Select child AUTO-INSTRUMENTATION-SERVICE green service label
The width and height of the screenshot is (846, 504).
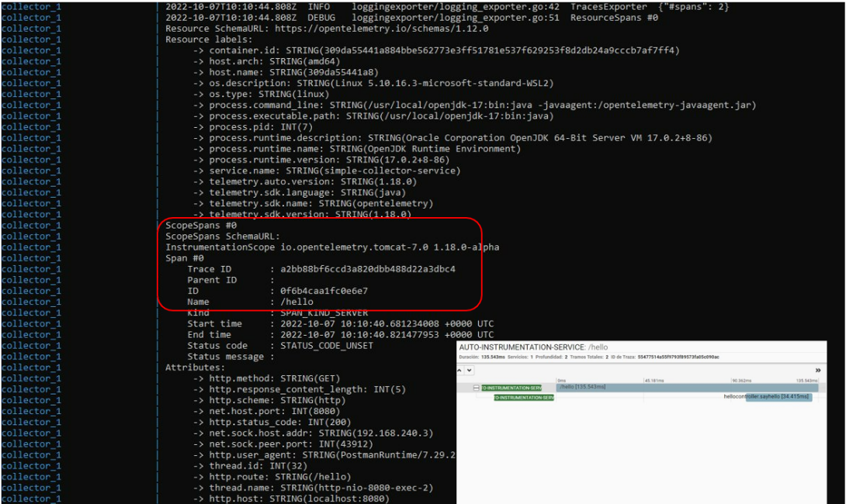click(524, 397)
